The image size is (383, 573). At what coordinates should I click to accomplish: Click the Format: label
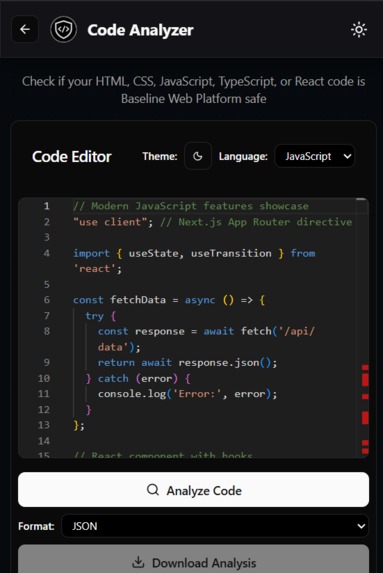[36, 526]
